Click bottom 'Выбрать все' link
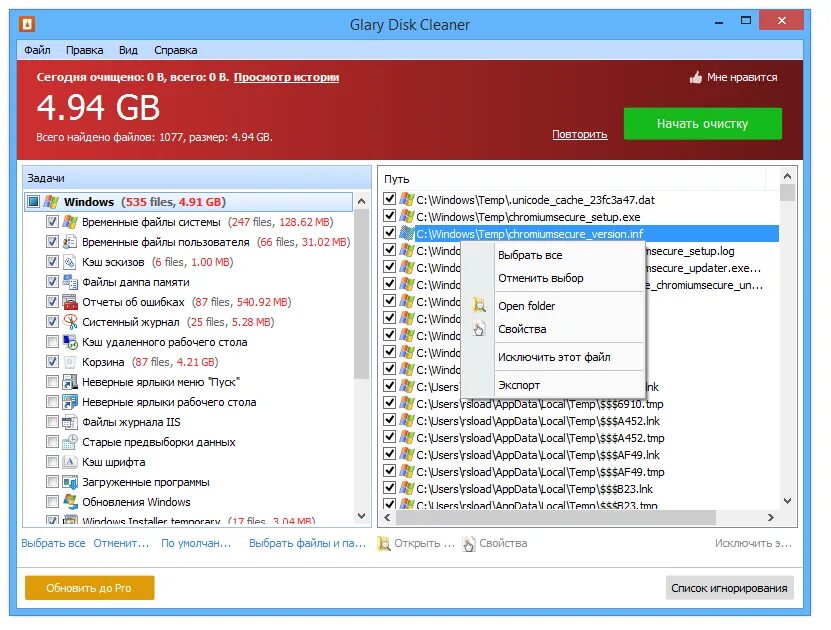Viewport: 831px width, 630px height. pyautogui.click(x=53, y=544)
